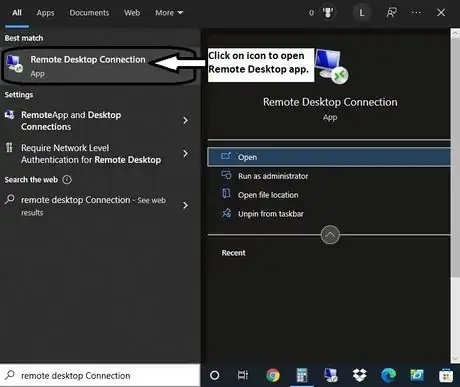Launch Microsoft Edge from the taskbar

pos(388,375)
